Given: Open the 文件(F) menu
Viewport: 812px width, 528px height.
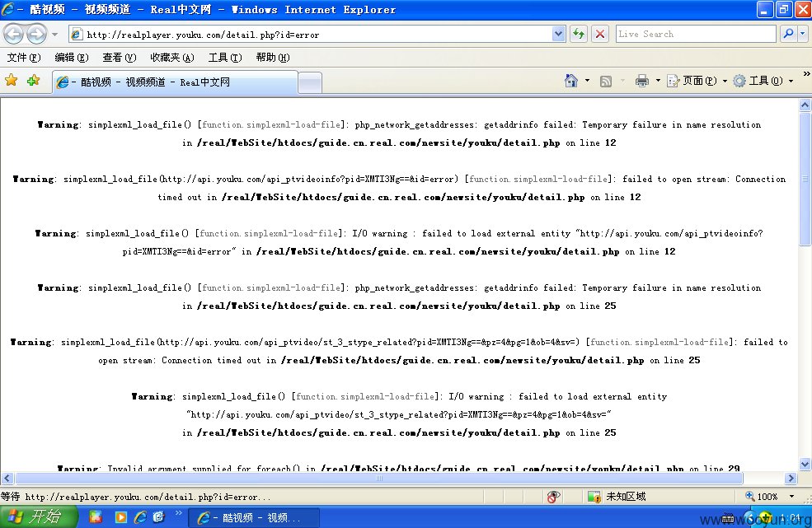Looking at the screenshot, I should [24, 58].
